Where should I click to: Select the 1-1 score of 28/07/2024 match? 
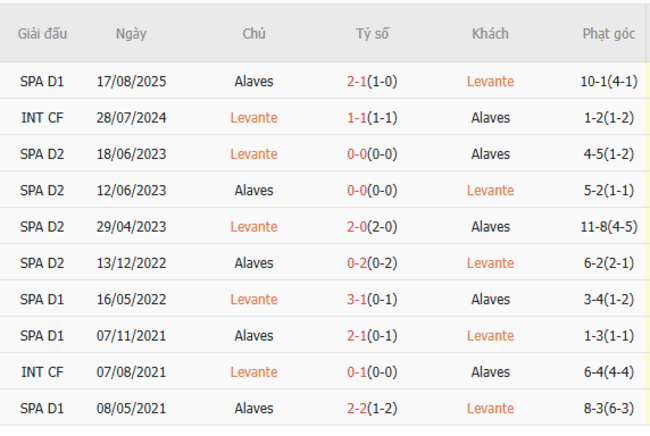pos(357,118)
